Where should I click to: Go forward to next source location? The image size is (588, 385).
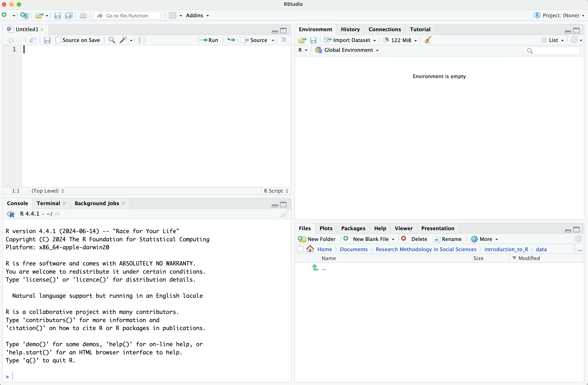[19, 40]
